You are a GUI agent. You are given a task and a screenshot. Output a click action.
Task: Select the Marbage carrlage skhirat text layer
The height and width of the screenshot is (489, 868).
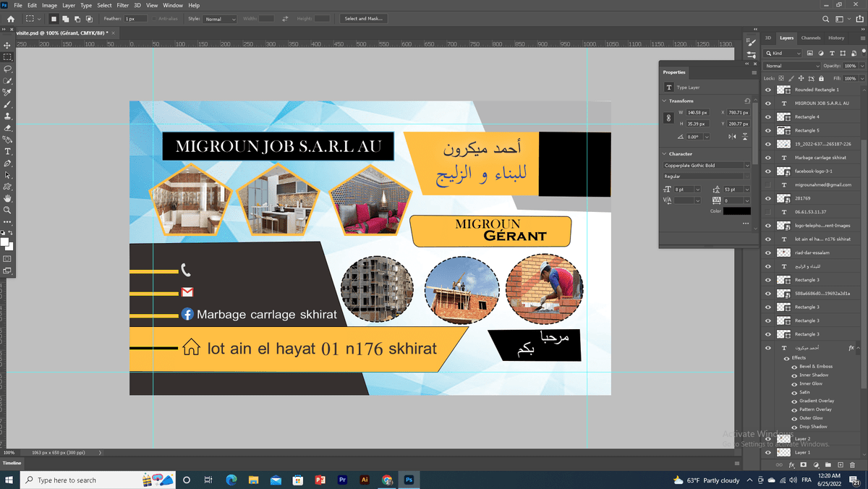point(820,158)
